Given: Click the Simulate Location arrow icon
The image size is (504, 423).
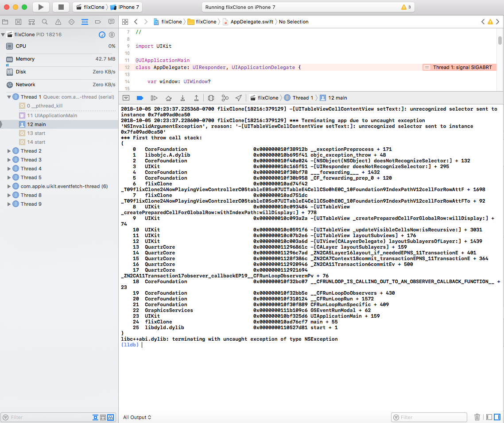Looking at the screenshot, I should [239, 98].
